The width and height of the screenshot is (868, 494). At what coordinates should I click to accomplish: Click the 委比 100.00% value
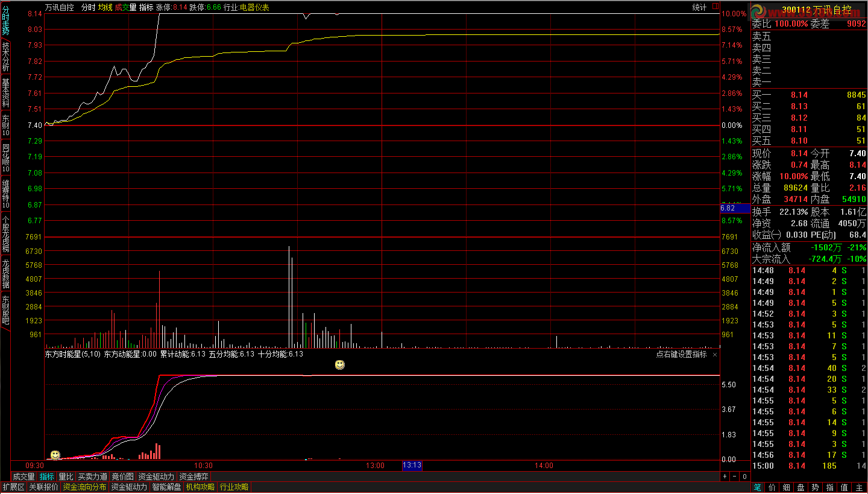pos(791,24)
